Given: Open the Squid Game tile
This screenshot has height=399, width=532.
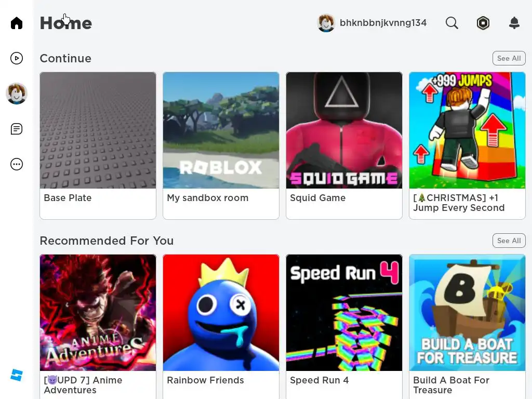Looking at the screenshot, I should 344,145.
